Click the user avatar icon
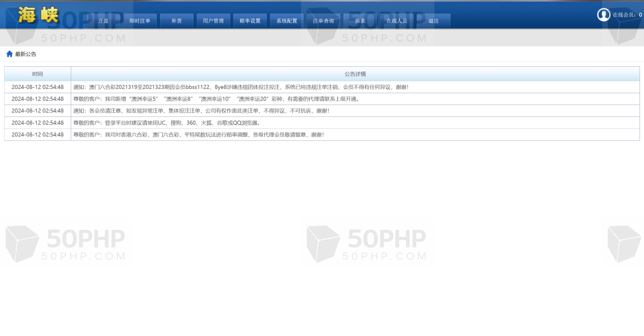This screenshot has width=644, height=336. point(603,15)
